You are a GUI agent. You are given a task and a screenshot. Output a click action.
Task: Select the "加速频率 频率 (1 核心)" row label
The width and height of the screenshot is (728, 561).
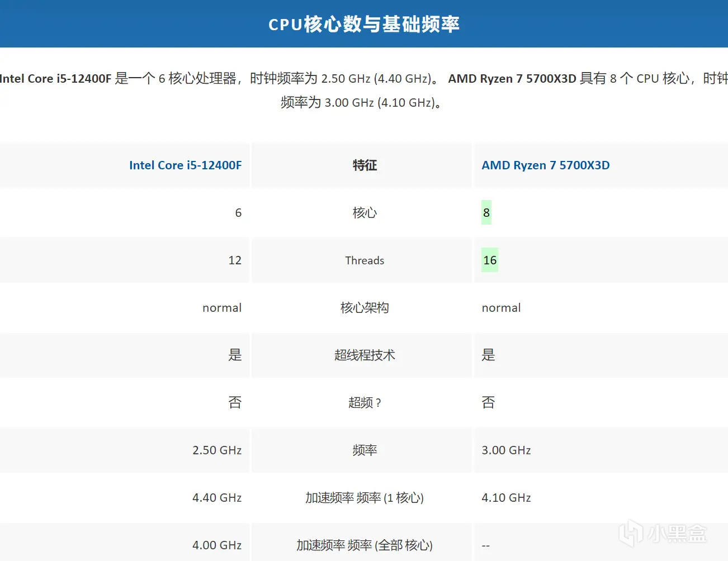point(365,498)
